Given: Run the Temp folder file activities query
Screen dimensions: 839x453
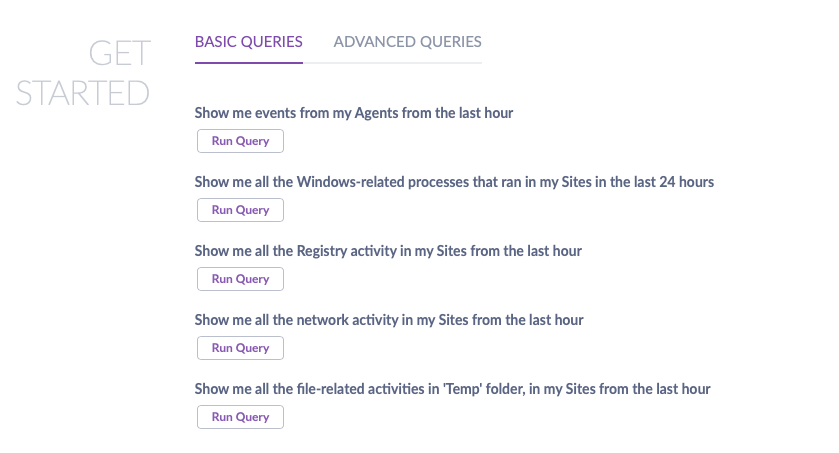Looking at the screenshot, I should [240, 417].
